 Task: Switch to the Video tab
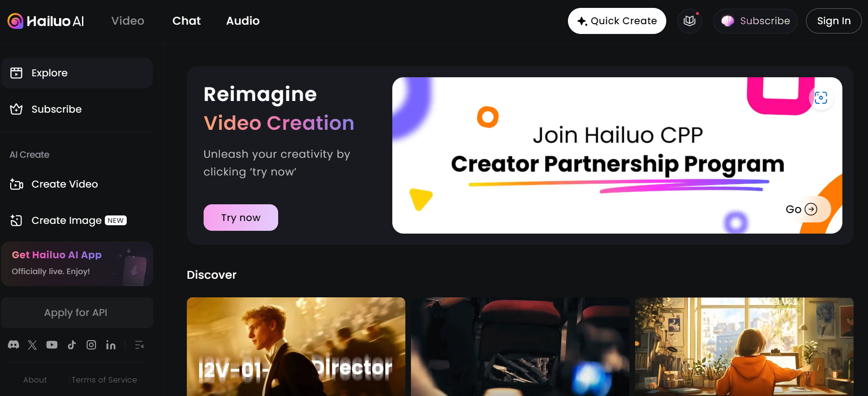(128, 21)
